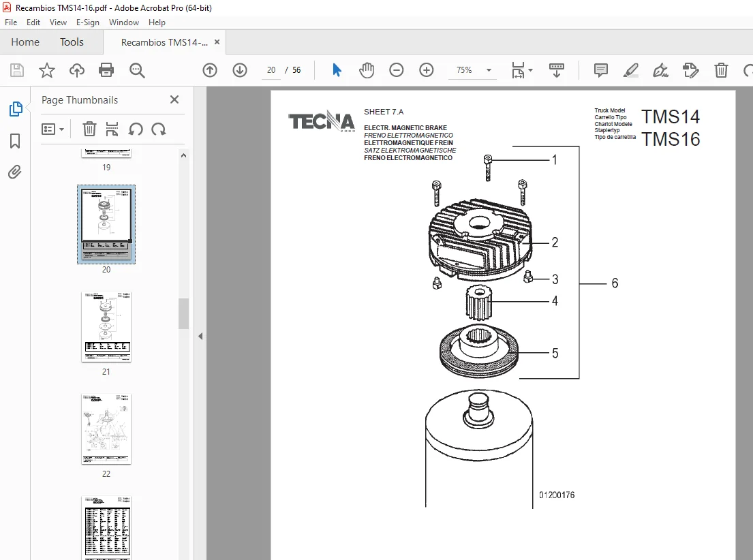Image resolution: width=753 pixels, height=560 pixels.
Task: Go to the previous page
Action: pyautogui.click(x=210, y=70)
